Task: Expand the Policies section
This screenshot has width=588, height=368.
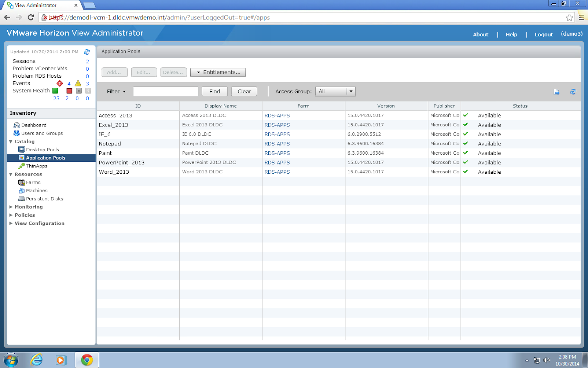Action: click(x=11, y=215)
